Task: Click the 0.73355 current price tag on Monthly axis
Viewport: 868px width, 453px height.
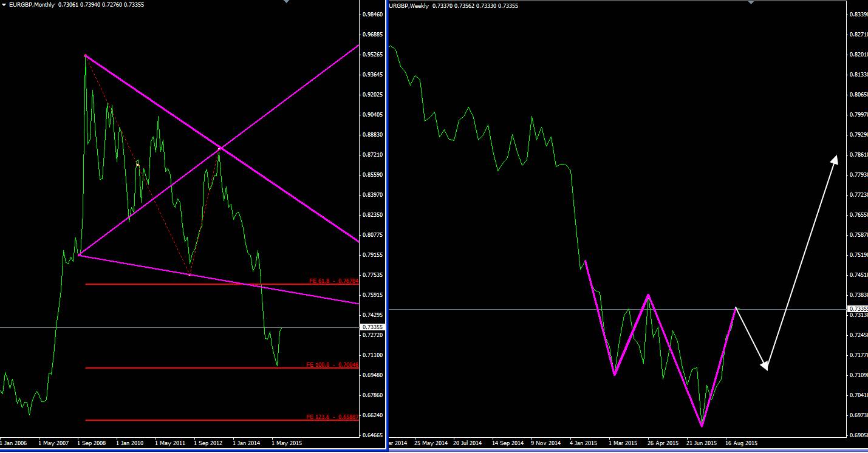Action: pos(371,327)
